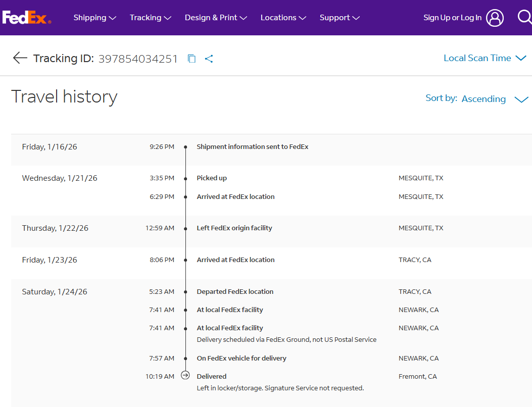Click the 12:59 AM timestamp
The width and height of the screenshot is (532, 407).
pyautogui.click(x=160, y=228)
